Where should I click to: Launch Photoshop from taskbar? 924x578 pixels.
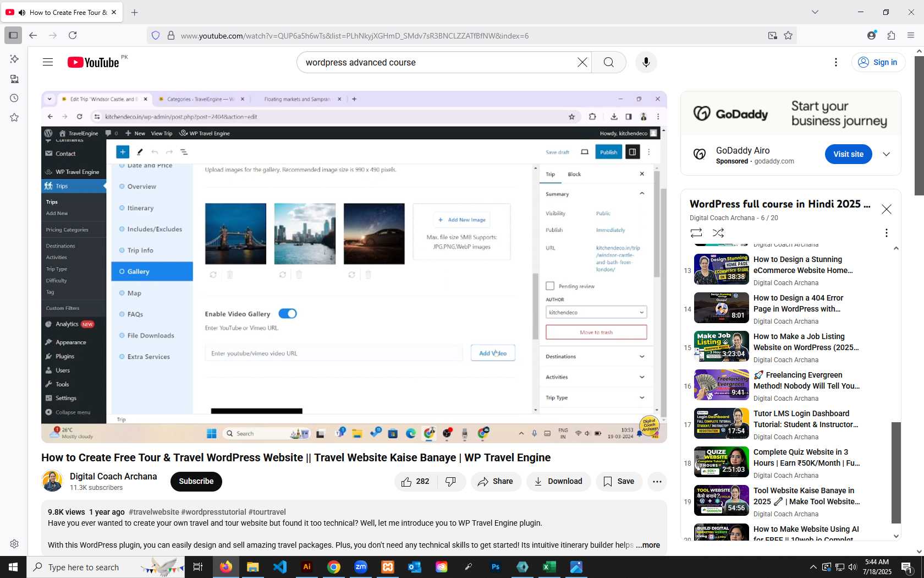click(496, 567)
